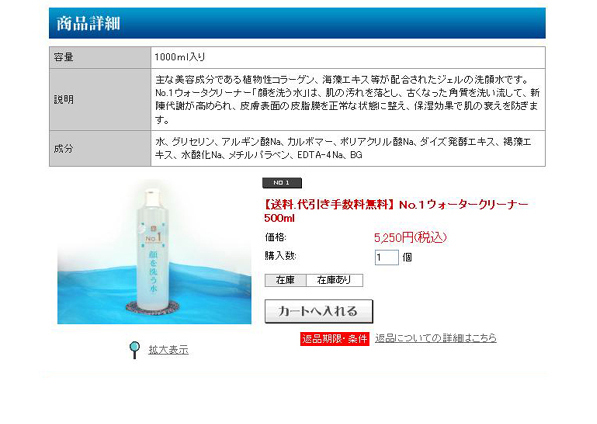Click the product description paragraph cell
This screenshot has height=424, width=597.
tap(348, 100)
